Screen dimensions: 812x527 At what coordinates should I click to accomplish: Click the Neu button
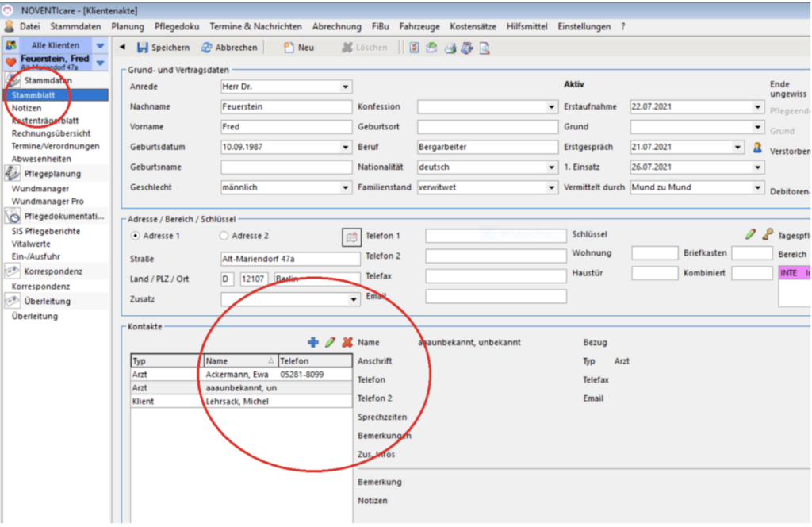(299, 48)
